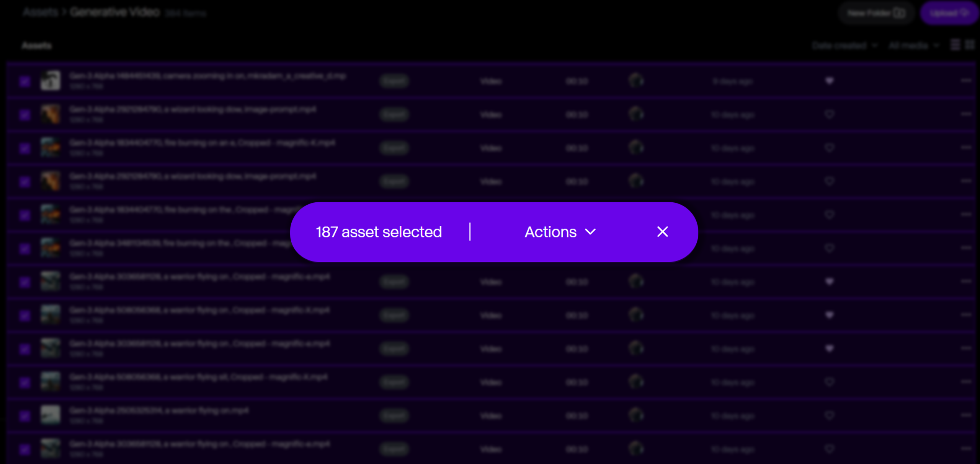Uncheck the first asset's checkbox
The width and height of the screenshot is (980, 464).
(25, 81)
